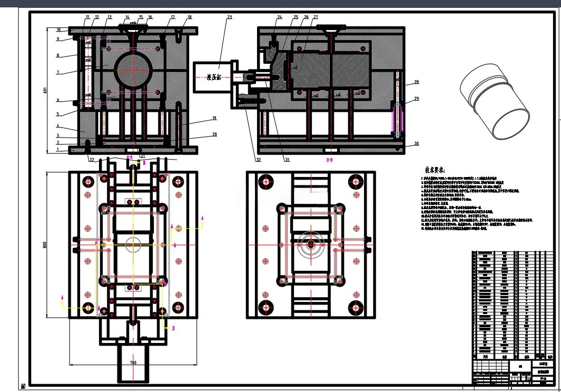Screen dimensions: 561x392
Task: Select the 700 width dimension text
Action: [x=133, y=362]
